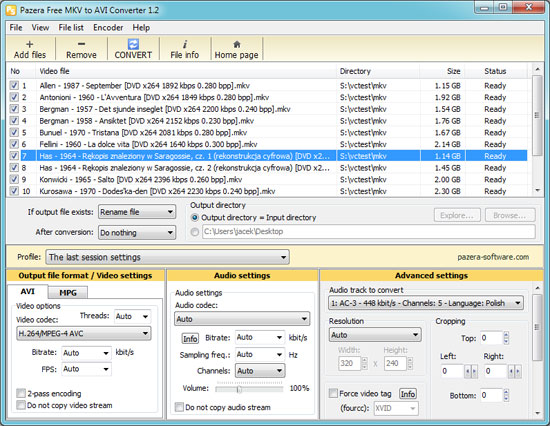This screenshot has height=426, width=550.
Task: Click the Top cropping spinner arrows
Action: coord(506,338)
